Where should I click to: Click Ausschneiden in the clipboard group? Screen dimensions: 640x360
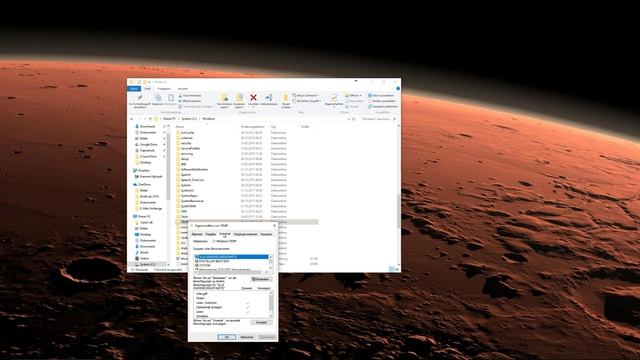[190, 96]
